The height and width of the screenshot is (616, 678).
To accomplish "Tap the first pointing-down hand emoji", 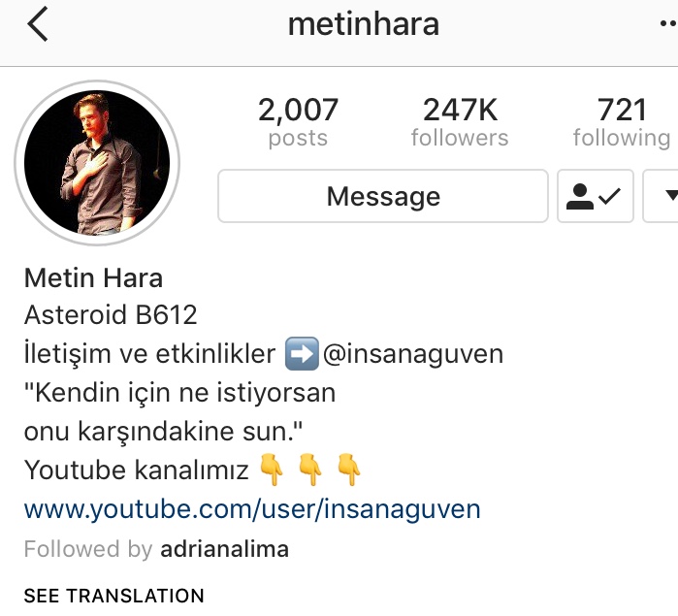I will point(272,470).
